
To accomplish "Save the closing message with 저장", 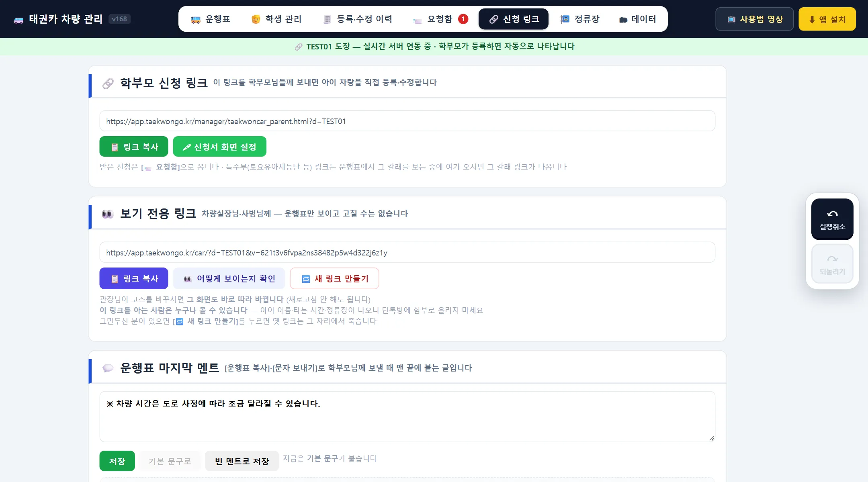I will pos(117,461).
